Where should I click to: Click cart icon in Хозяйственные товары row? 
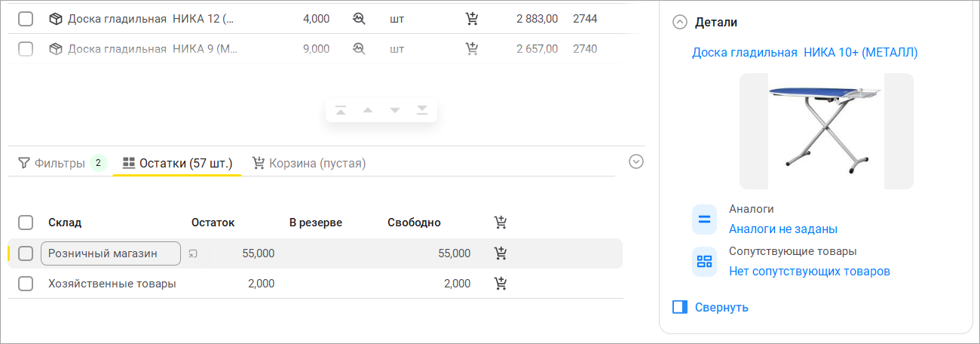pos(500,284)
